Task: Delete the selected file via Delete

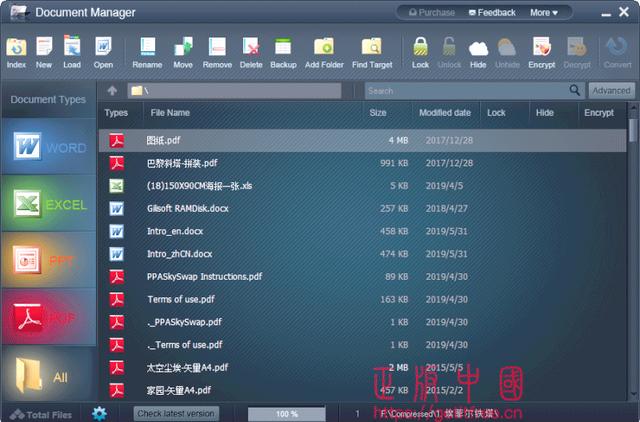Action: click(251, 52)
